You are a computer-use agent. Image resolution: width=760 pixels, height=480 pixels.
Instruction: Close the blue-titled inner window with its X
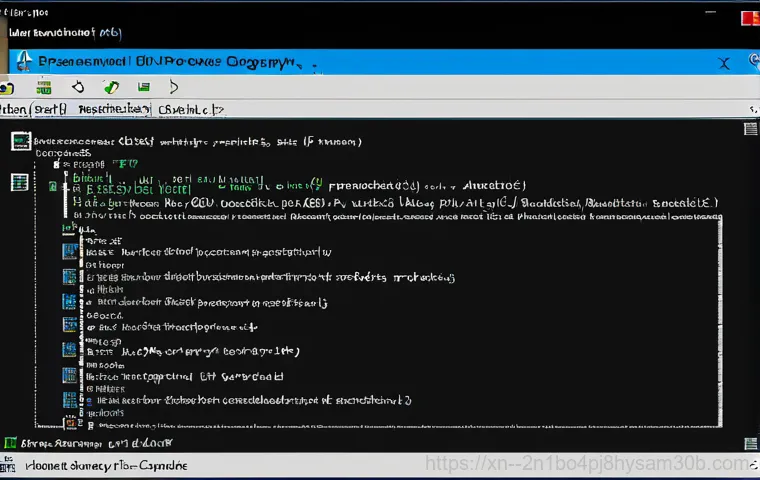[724, 64]
